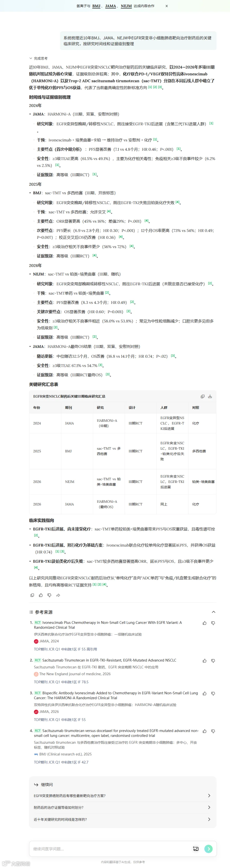Open the NEJM link in top banner
230x868 pixels.
click(126, 6)
